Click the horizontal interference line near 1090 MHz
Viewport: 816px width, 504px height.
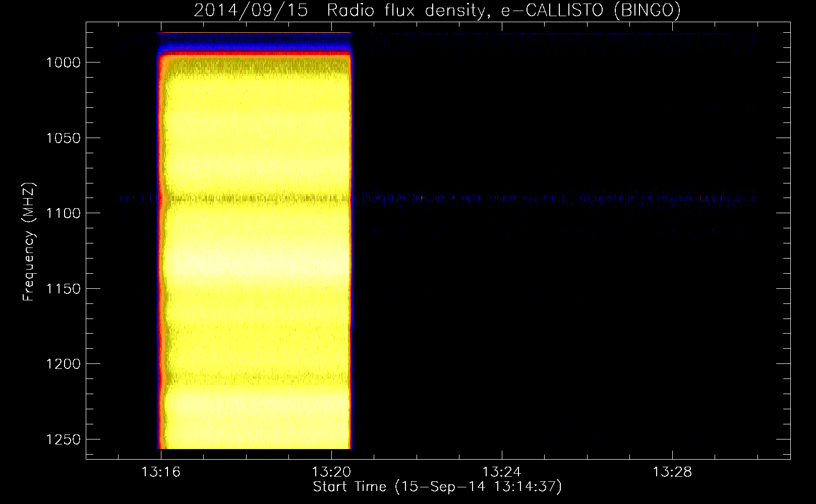(x=439, y=198)
